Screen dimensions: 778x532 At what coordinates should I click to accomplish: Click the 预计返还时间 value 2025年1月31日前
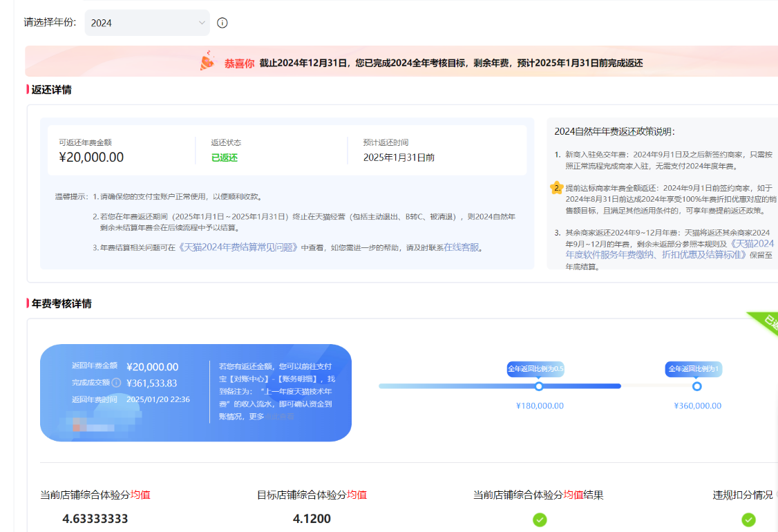[399, 158]
